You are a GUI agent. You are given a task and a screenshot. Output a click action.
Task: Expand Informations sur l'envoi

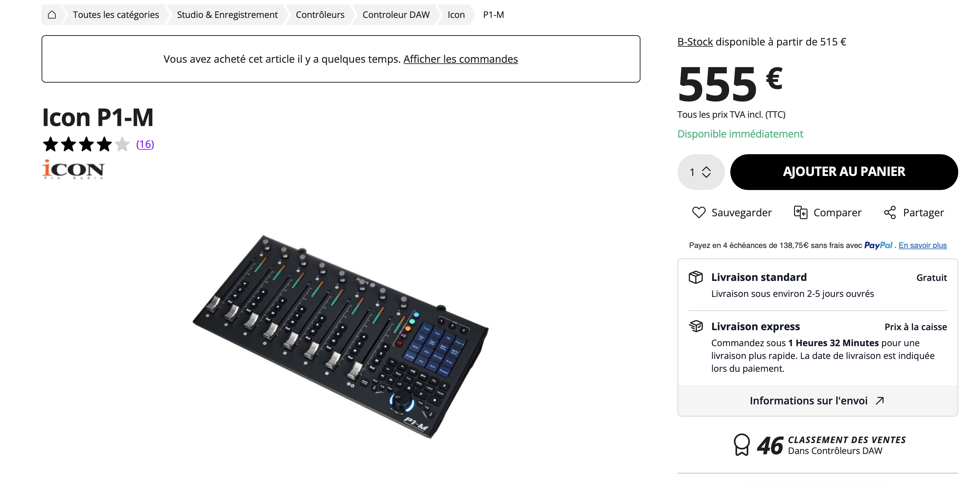coord(817,401)
